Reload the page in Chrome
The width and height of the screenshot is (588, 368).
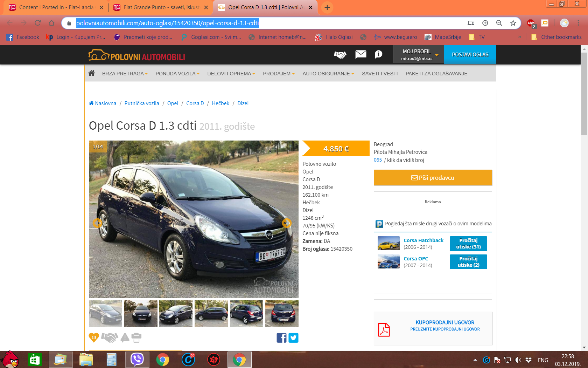tap(38, 23)
